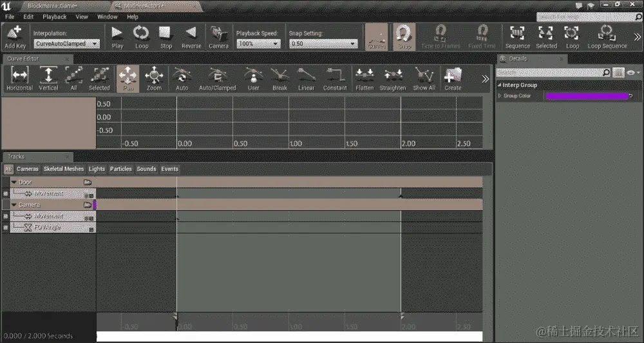This screenshot has height=343, width=644.
Task: Click the Create curve tab icon
Action: 453,79
